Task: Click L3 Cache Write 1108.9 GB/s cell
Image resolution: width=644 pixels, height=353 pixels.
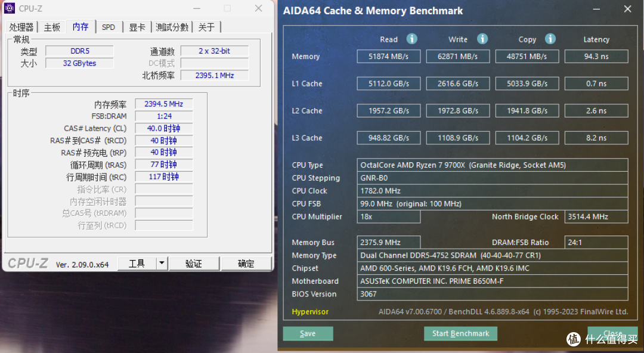Action: coord(458,138)
